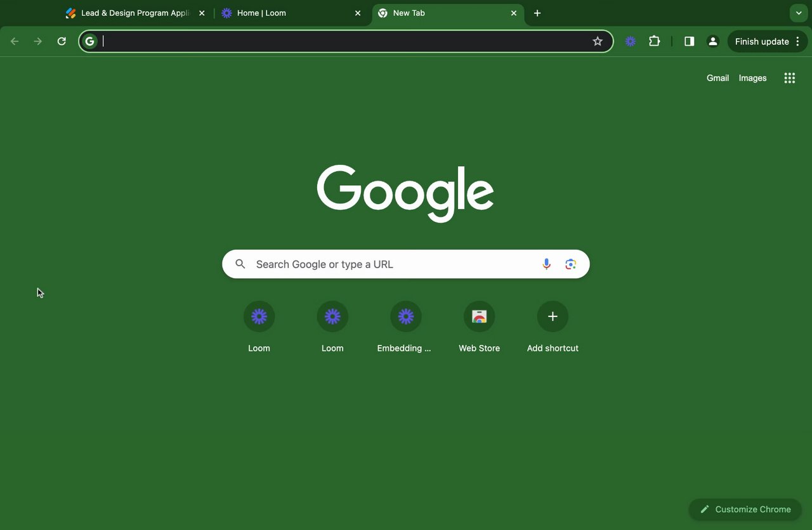Close the New Tab tab
The image size is (812, 530).
click(x=514, y=13)
